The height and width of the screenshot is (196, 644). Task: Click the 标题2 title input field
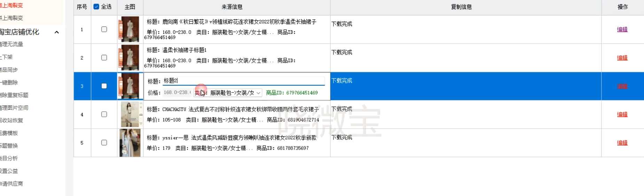(244, 81)
